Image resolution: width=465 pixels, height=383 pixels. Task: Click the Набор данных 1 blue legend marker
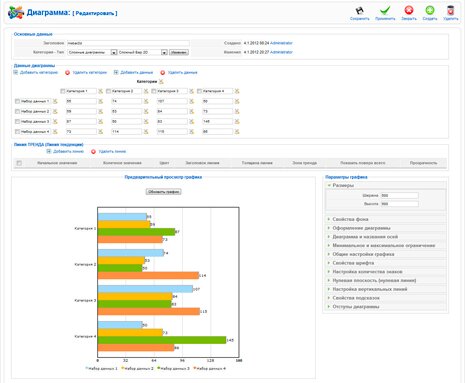click(87, 368)
